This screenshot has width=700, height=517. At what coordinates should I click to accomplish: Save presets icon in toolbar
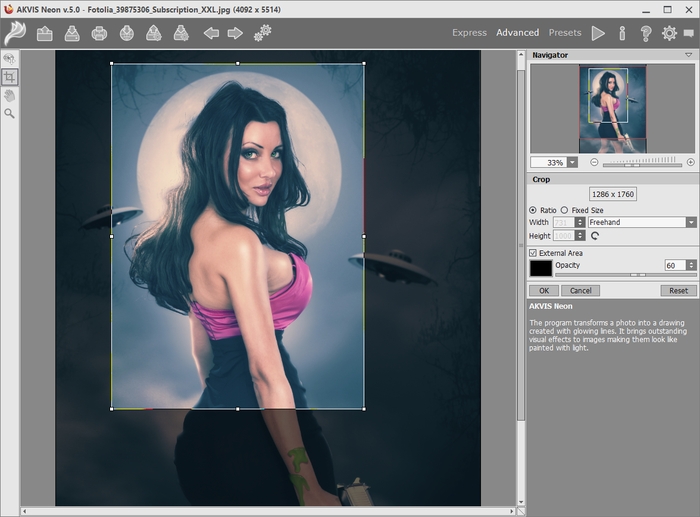pos(181,33)
